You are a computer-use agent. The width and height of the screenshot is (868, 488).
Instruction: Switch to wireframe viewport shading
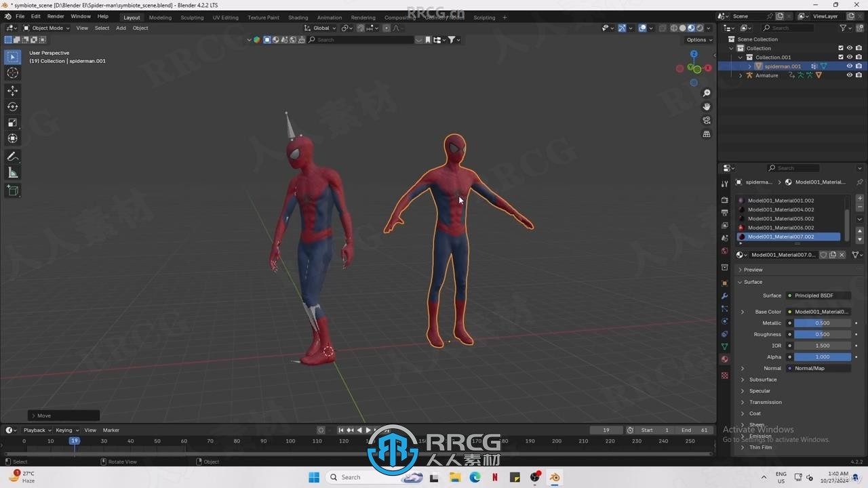pyautogui.click(x=674, y=28)
